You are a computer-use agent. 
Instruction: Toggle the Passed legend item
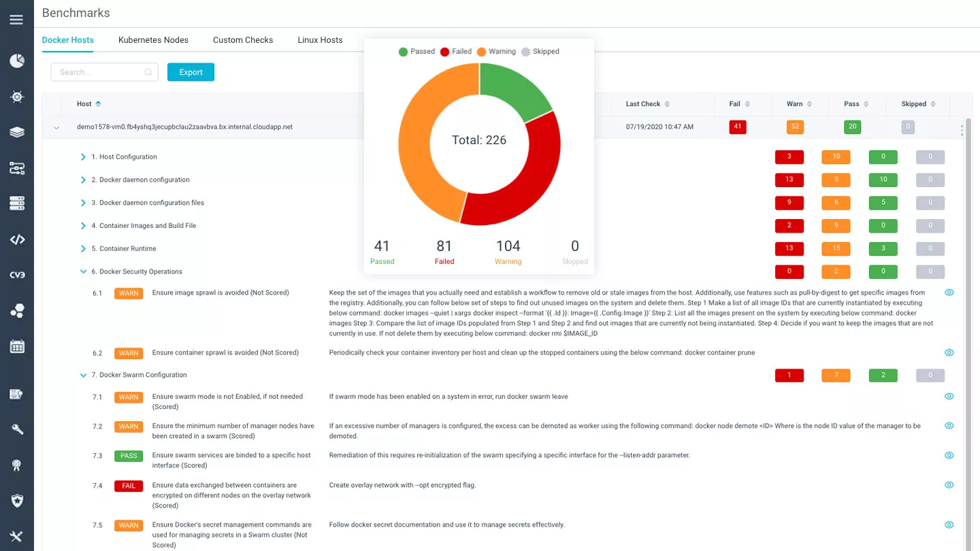tap(416, 51)
